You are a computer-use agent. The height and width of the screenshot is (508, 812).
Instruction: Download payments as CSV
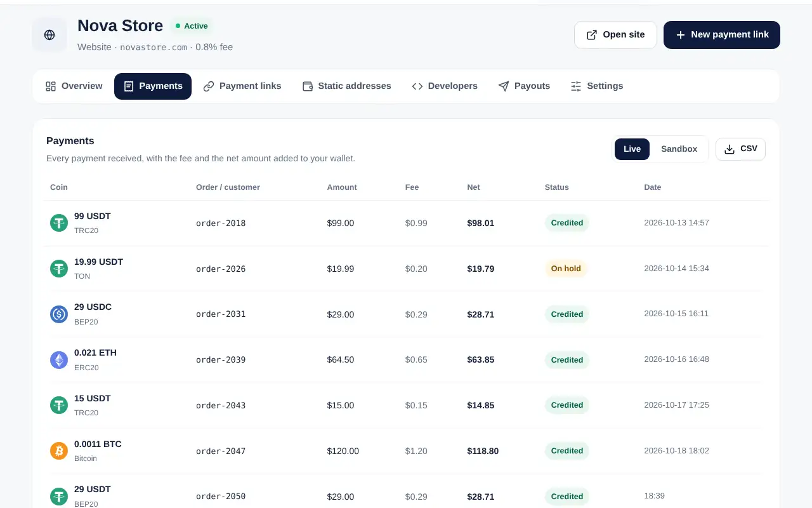point(740,149)
